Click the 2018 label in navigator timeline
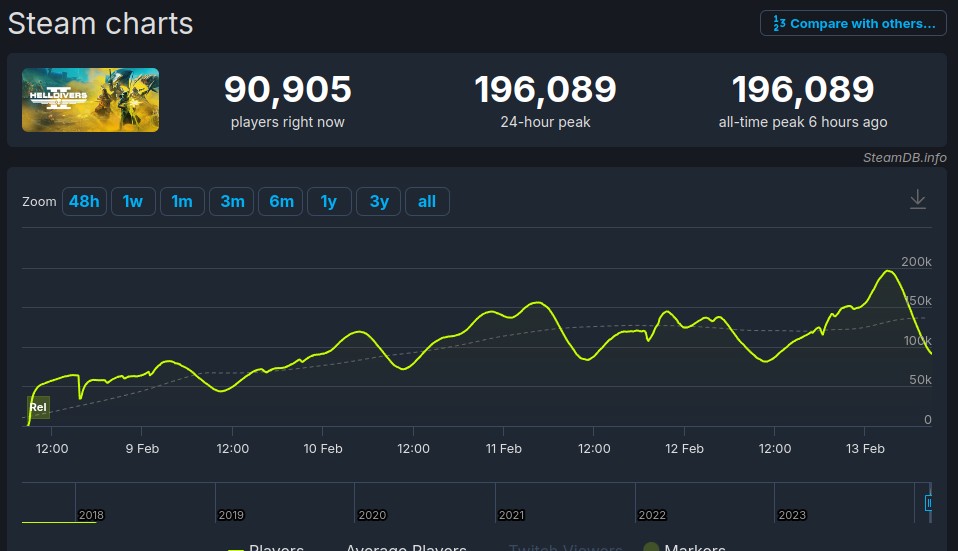This screenshot has width=958, height=551. (91, 515)
